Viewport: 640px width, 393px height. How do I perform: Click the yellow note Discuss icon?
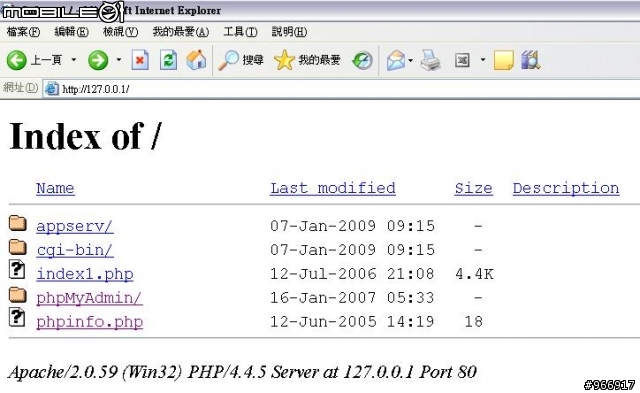tap(503, 60)
